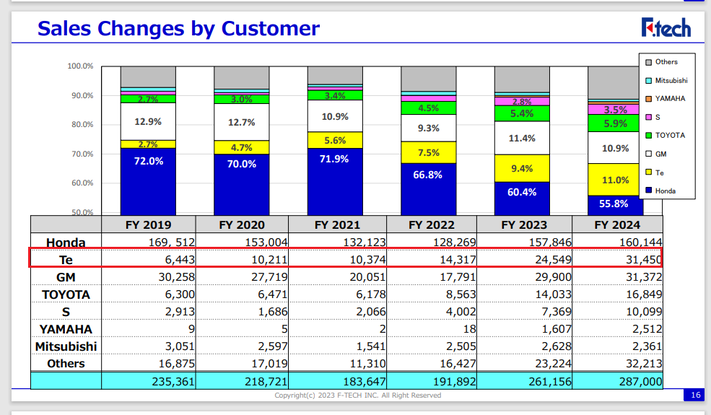Select the FY 2023 column header
Image resolution: width=711 pixels, height=415 pixels.
coord(524,225)
